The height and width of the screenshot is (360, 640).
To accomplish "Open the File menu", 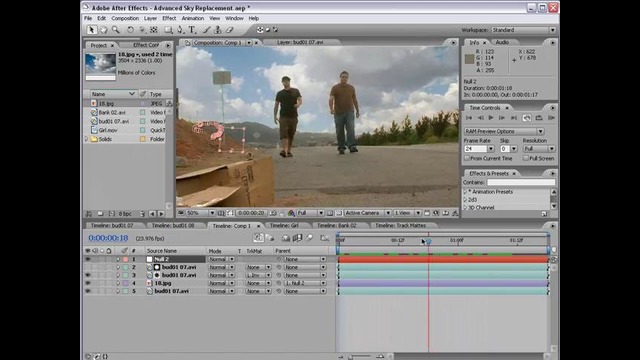I will [88, 18].
